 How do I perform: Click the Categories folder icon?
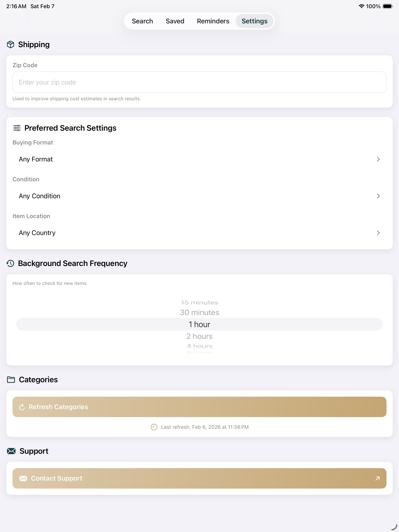[11, 380]
